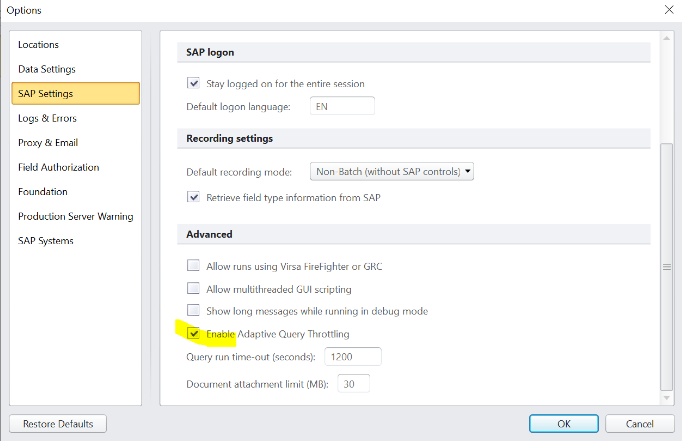This screenshot has height=441, width=682.
Task: Check Show long messages in debug mode
Action: tap(194, 311)
